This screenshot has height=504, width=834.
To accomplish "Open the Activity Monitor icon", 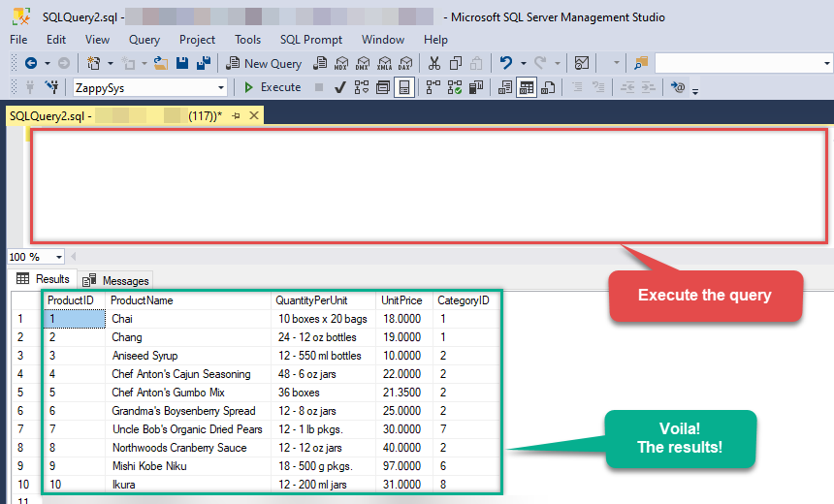I will tap(582, 63).
